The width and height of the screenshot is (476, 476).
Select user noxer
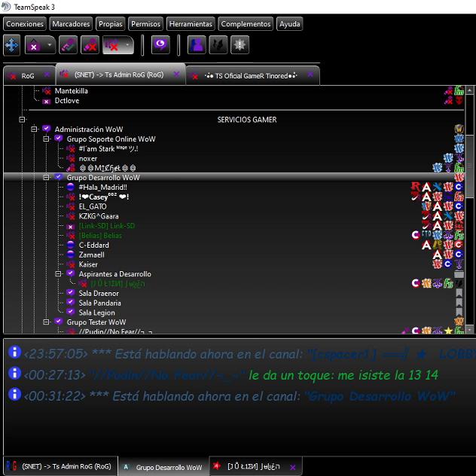[88, 158]
